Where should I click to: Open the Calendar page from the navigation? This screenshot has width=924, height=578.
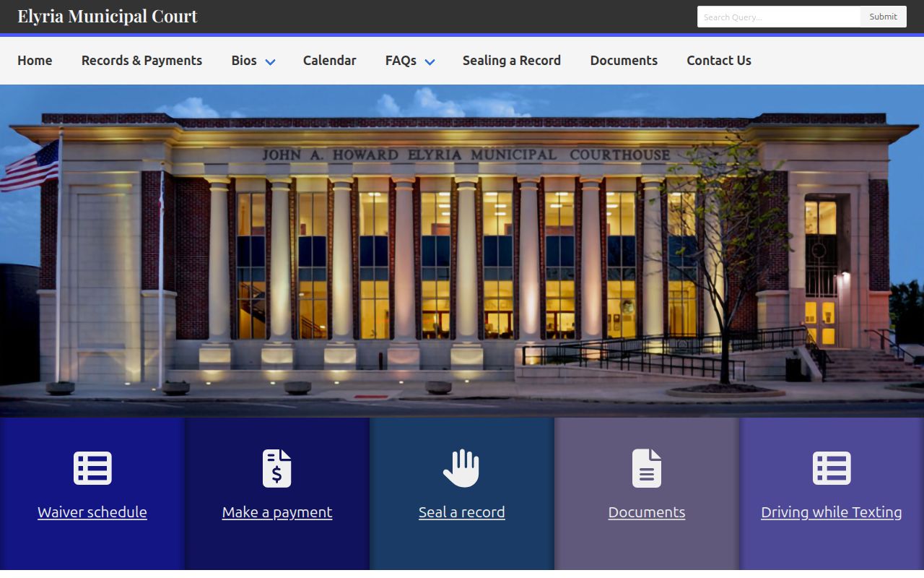(x=330, y=61)
